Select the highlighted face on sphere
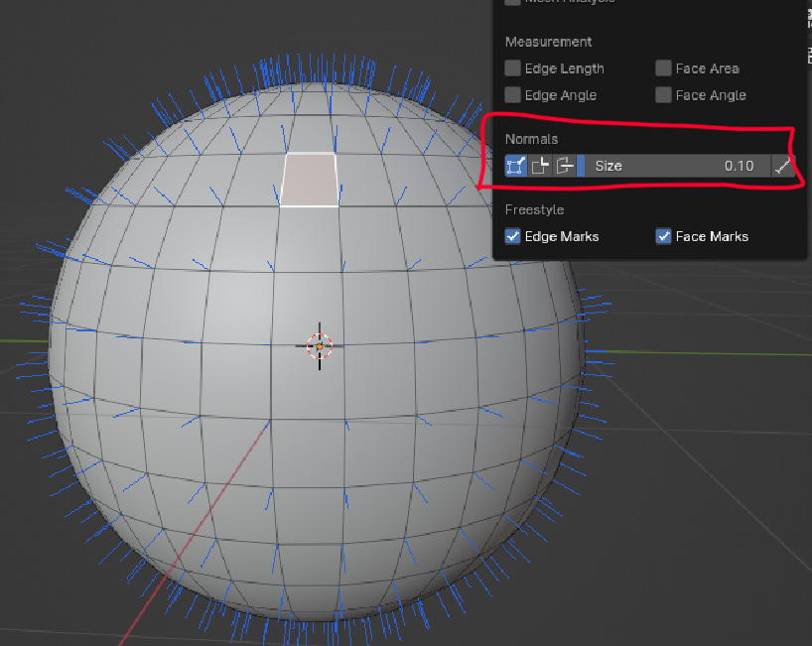This screenshot has width=812, height=646. (309, 180)
